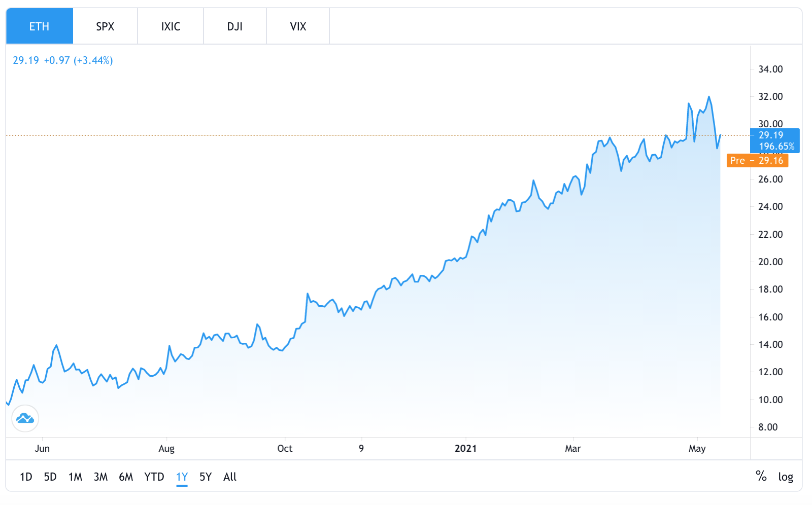812x505 pixels.
Task: Click the 2021 marker on time axis
Action: coord(465,448)
